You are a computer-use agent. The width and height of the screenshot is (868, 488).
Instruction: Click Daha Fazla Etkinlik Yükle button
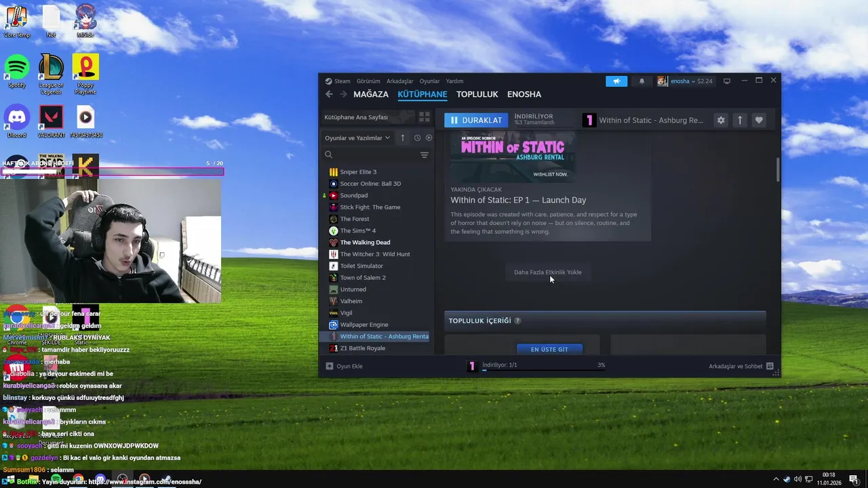click(548, 272)
